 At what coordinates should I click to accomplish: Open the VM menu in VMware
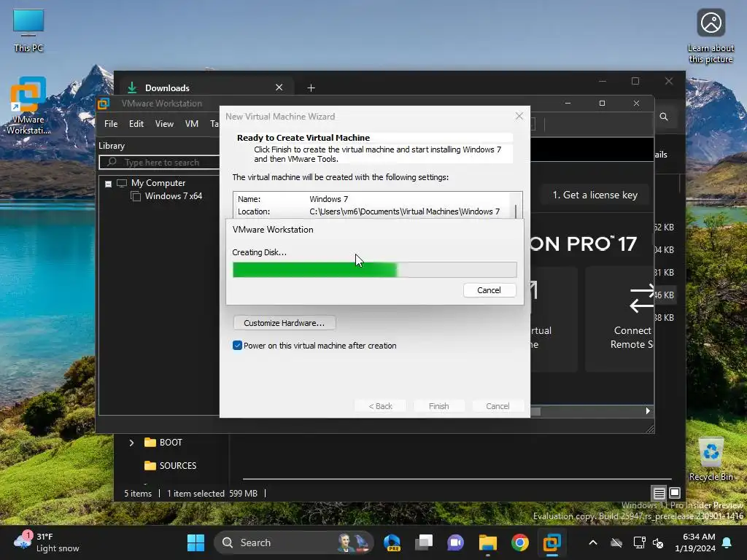tap(192, 124)
